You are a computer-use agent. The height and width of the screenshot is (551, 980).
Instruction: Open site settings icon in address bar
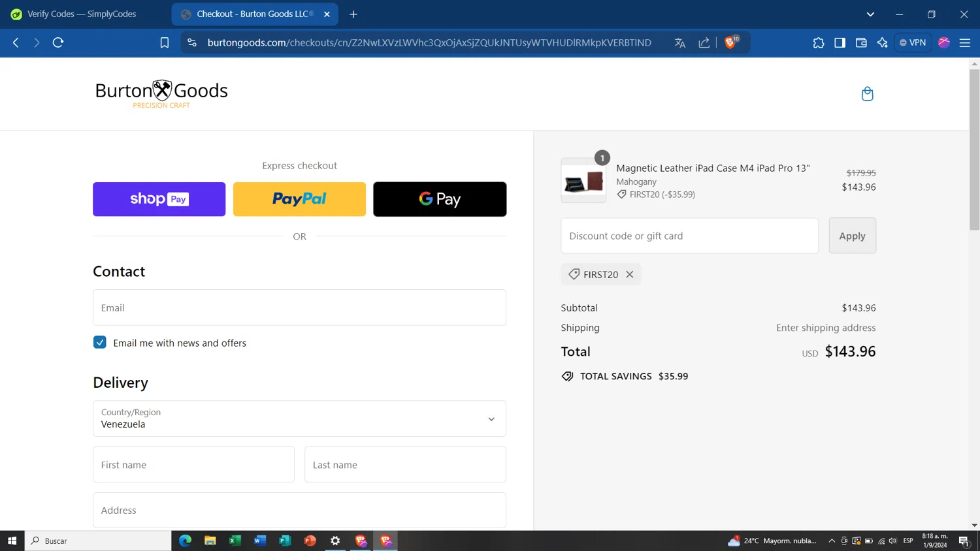191,42
